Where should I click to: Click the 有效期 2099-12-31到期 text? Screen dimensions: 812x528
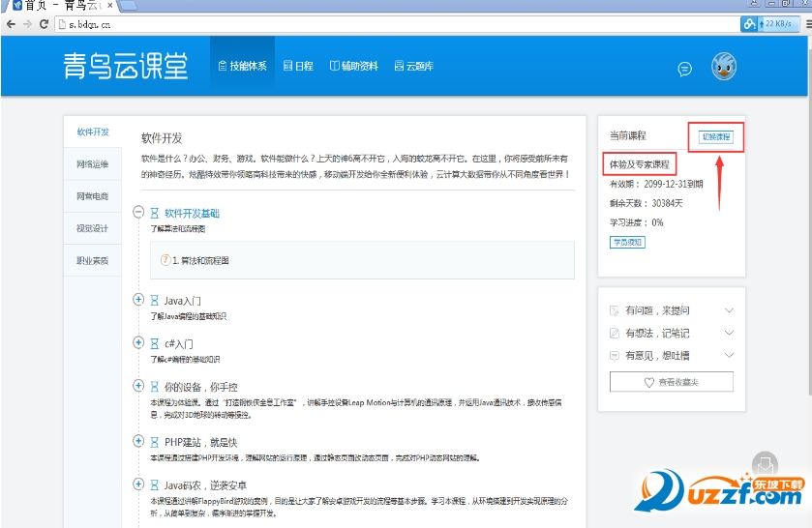point(656,185)
